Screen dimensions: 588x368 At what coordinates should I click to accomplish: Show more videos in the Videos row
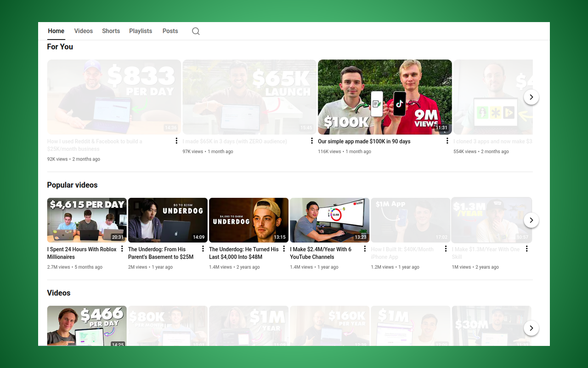pos(531,328)
